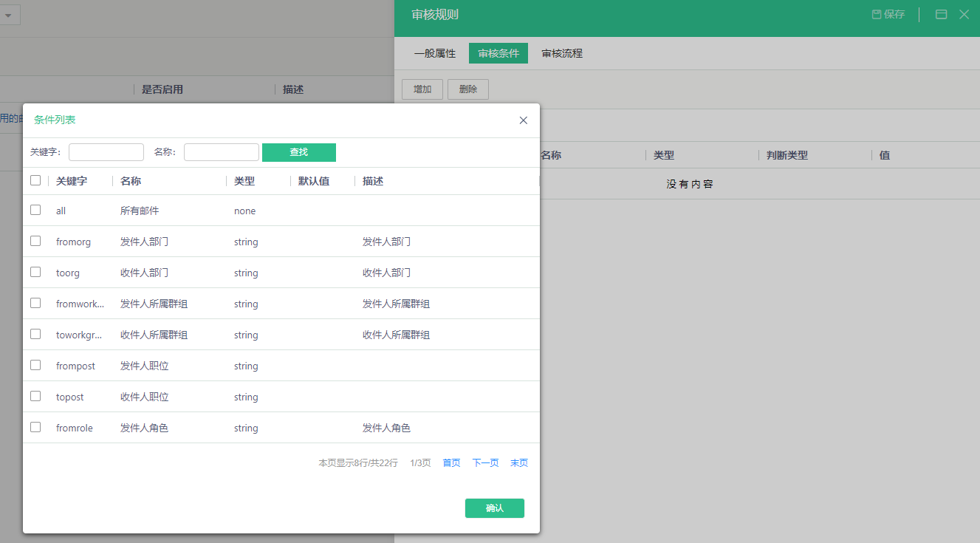
Task: Click the 没有内容 empty message
Action: (690, 184)
